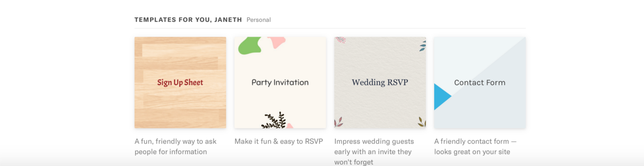Click the black fern illustration on Party Invitation

[x=274, y=121]
